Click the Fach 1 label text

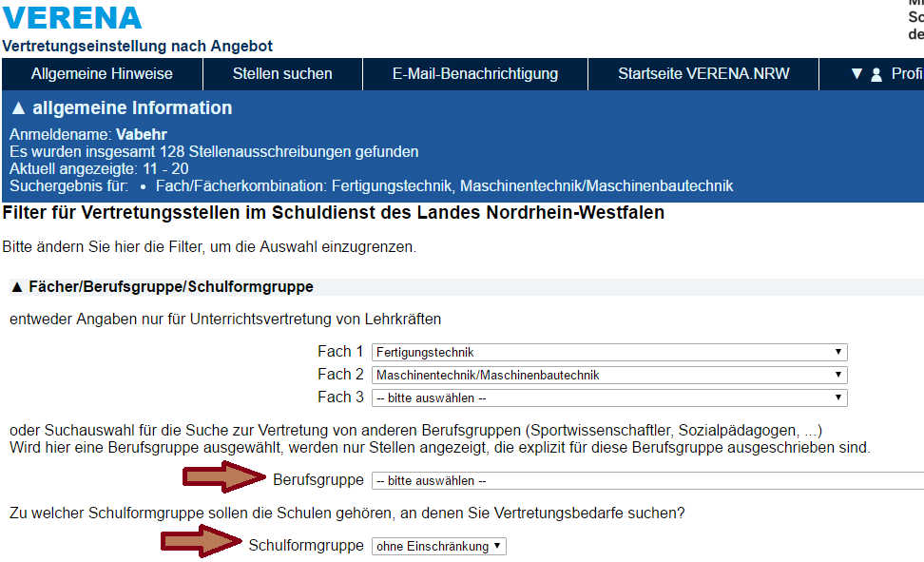pos(340,351)
